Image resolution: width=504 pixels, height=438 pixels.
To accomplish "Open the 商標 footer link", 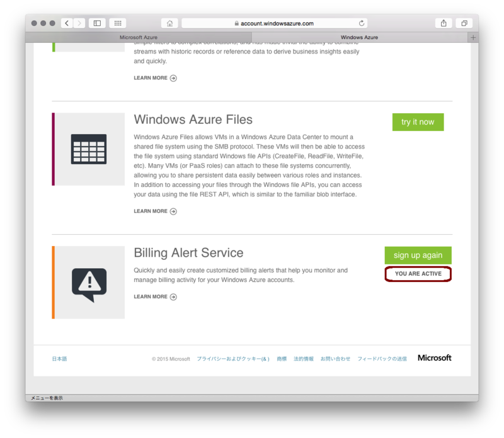I will (282, 359).
